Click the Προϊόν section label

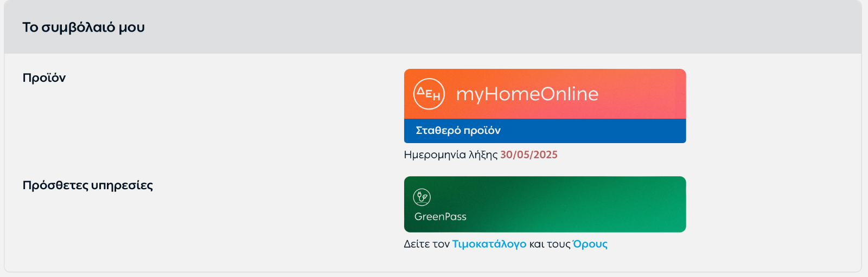point(44,78)
